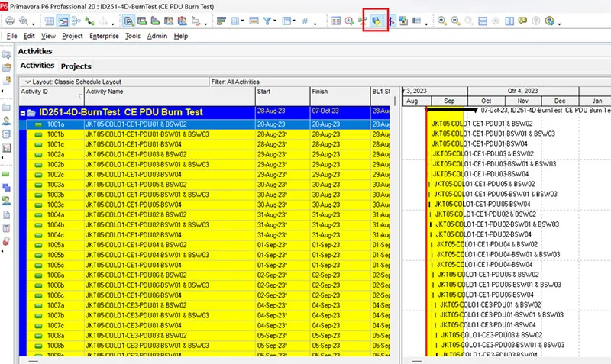The image size is (611, 364).
Task: Click the Start date cell of activity 1005a
Action: (283, 245)
